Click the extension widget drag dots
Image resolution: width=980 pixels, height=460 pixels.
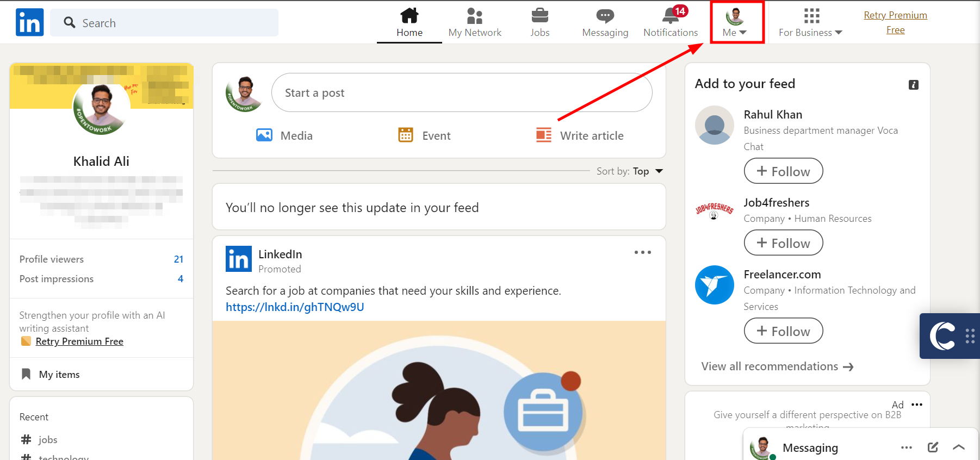[970, 336]
